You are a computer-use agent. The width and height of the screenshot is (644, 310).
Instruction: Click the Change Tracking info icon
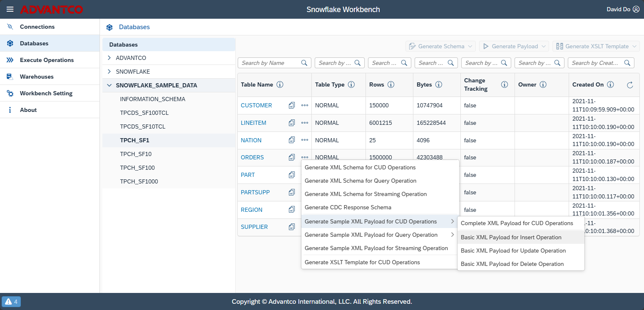point(505,84)
